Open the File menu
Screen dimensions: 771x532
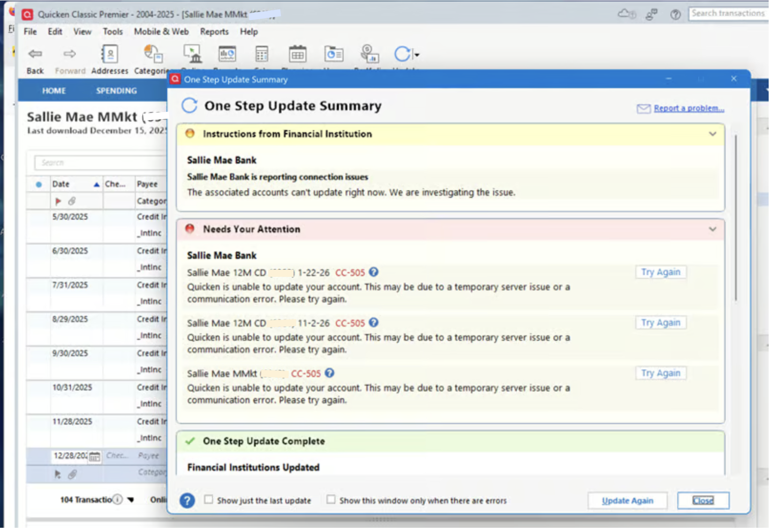[30, 31]
